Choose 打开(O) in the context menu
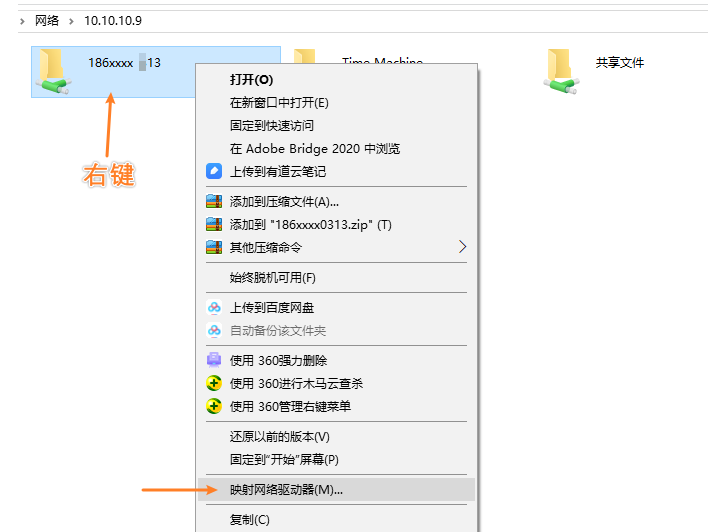Image resolution: width=714 pixels, height=532 pixels. 251,79
